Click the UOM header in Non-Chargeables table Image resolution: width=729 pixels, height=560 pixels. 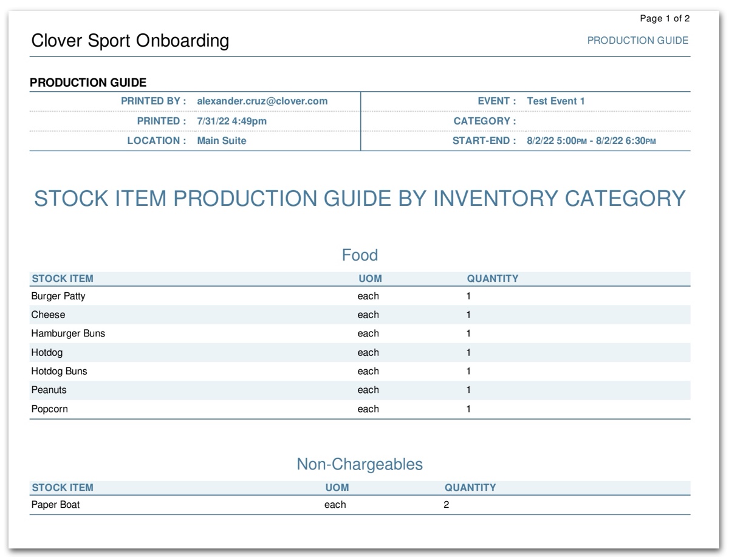tap(337, 488)
